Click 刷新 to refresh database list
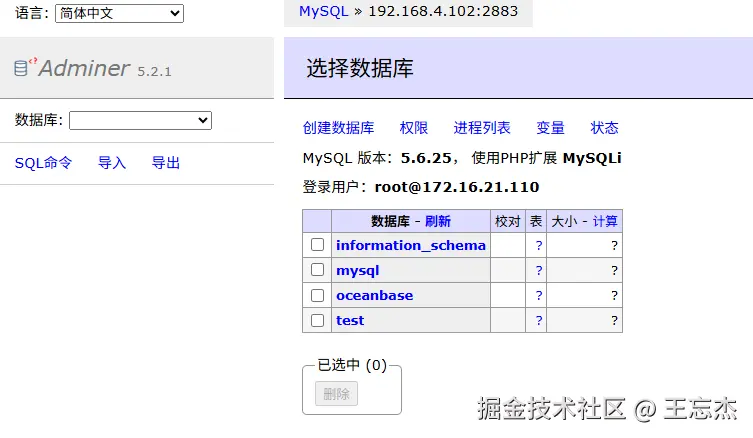Viewport: 753px width, 438px height. [x=437, y=221]
